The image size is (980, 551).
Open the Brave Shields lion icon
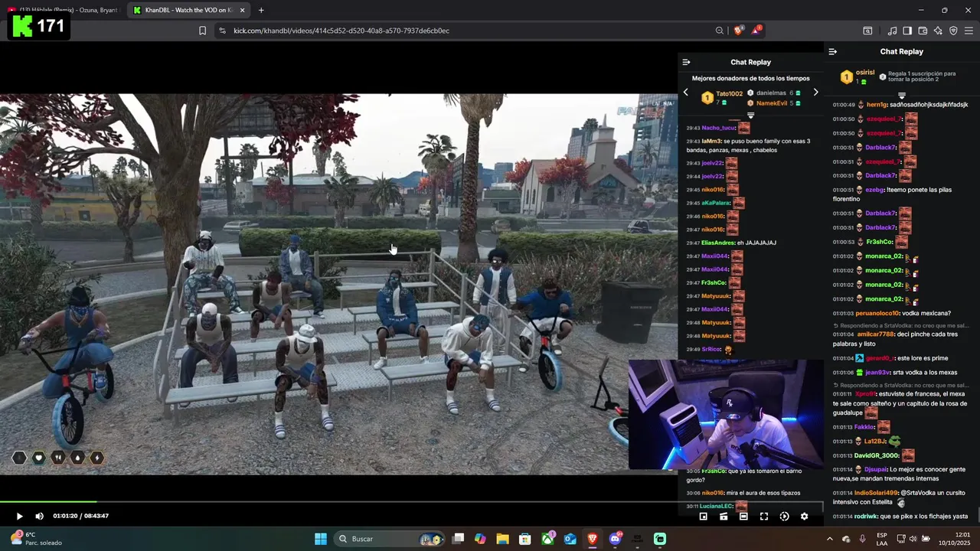click(x=738, y=31)
